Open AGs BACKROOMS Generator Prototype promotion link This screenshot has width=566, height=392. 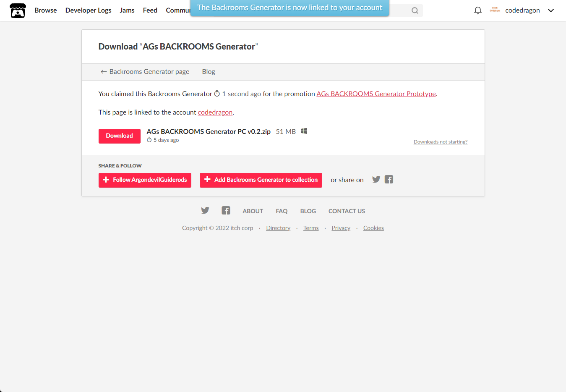pyautogui.click(x=376, y=94)
